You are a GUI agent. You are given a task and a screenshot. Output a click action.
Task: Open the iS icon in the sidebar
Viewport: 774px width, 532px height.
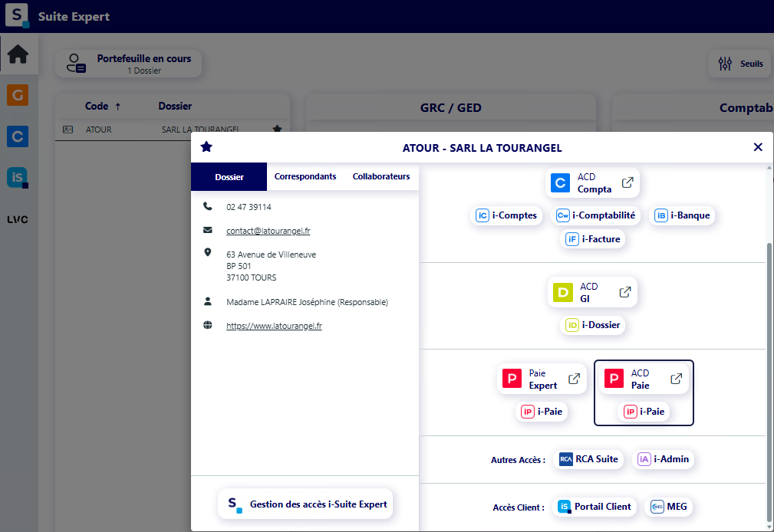(x=18, y=178)
